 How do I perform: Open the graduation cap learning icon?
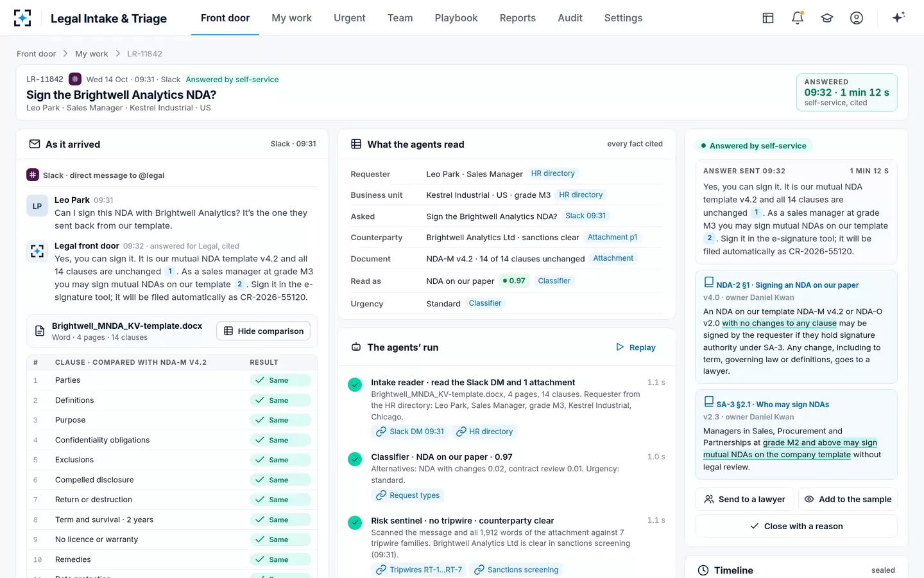click(x=827, y=18)
